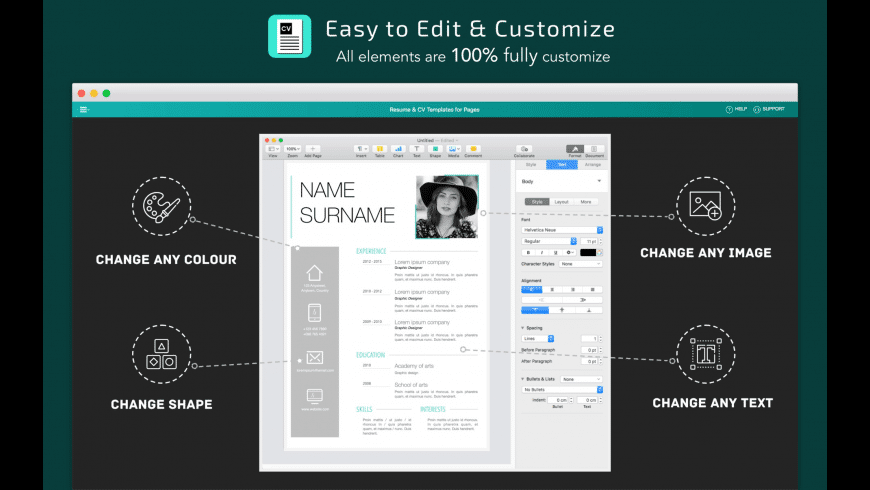Viewport: 870px width, 490px height.
Task: Click the black text color swatch
Action: click(x=588, y=252)
